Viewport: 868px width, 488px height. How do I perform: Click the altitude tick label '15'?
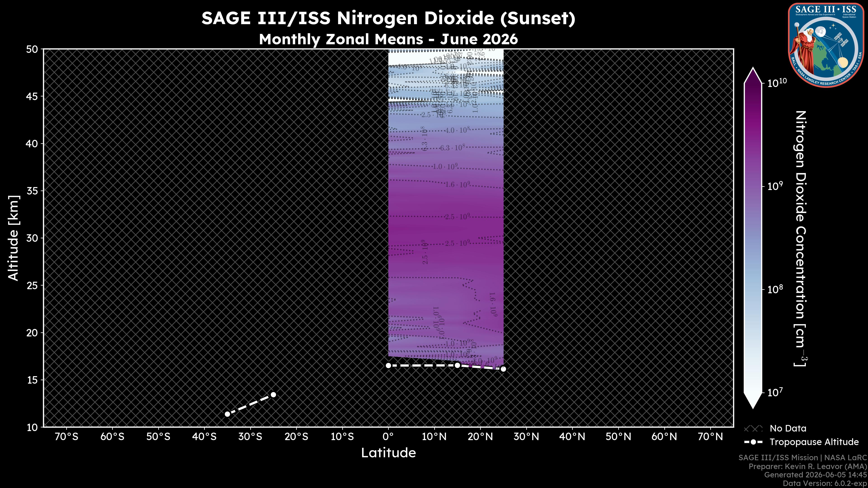[x=32, y=380]
